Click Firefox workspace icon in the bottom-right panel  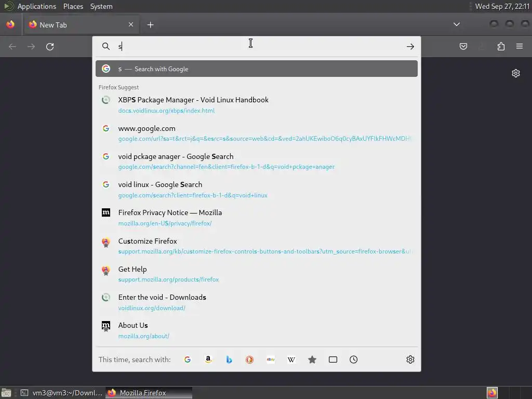tap(492, 393)
